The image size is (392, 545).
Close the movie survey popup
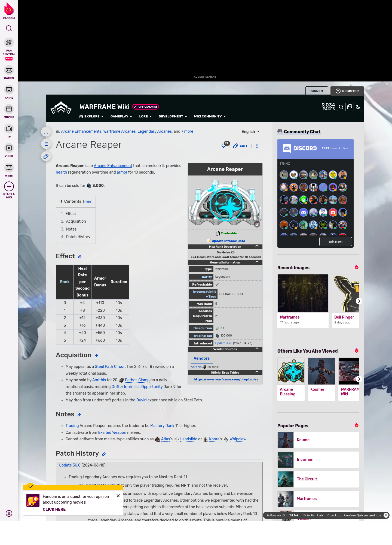[x=118, y=496]
